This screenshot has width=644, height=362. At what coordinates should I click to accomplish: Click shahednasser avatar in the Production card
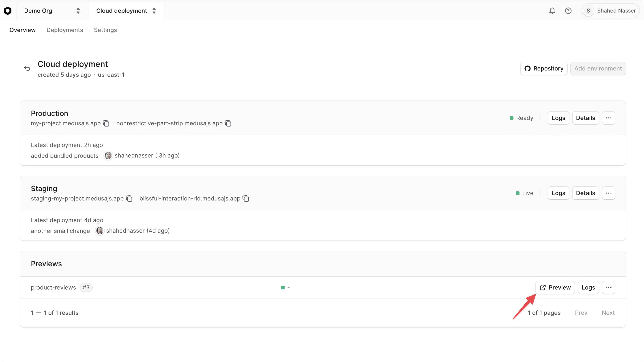(x=108, y=156)
